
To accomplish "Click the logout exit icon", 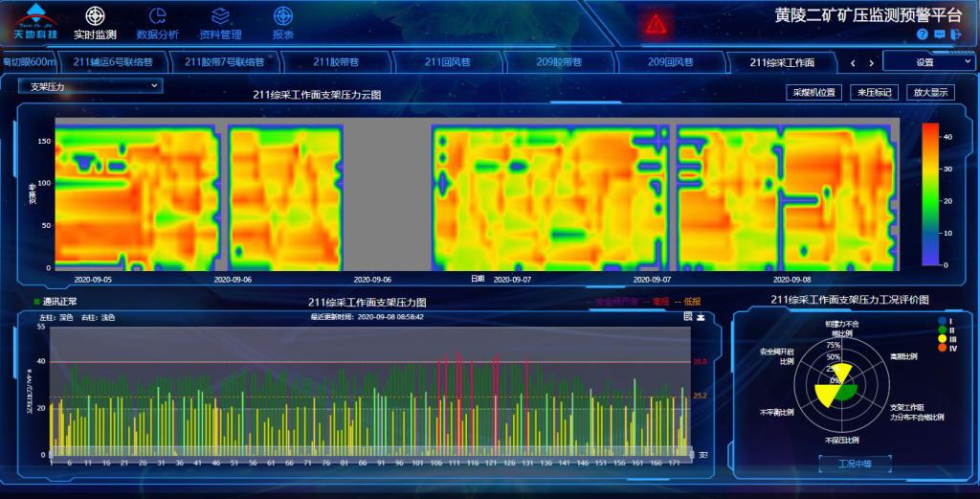I will click(955, 34).
